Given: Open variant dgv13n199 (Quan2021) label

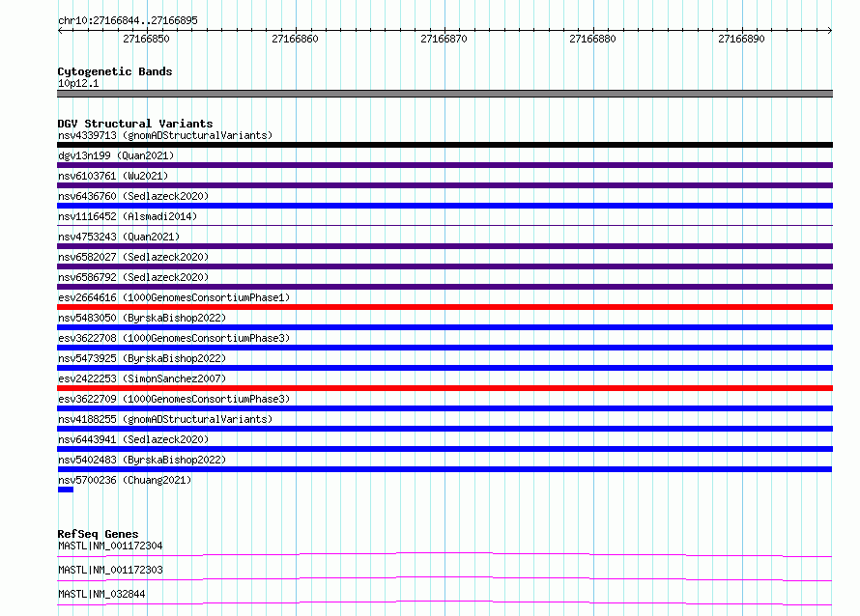Looking at the screenshot, I should point(116,155).
